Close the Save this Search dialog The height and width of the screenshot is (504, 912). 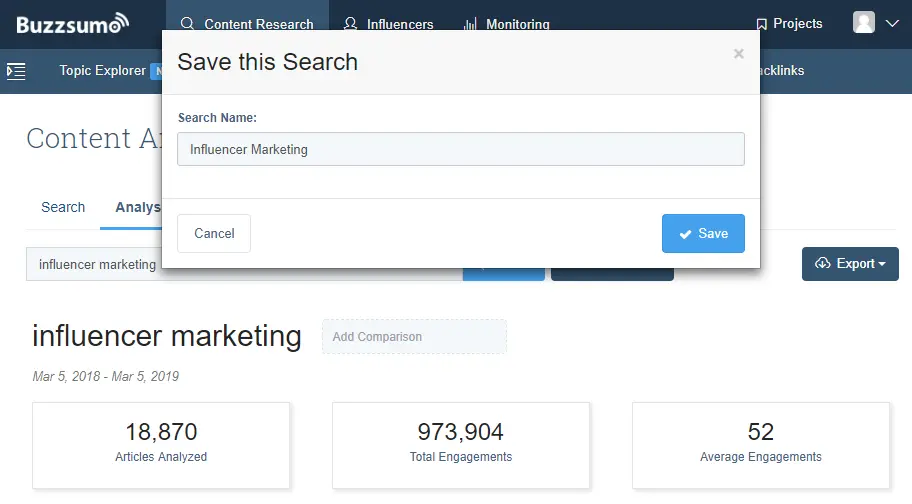pyautogui.click(x=739, y=54)
